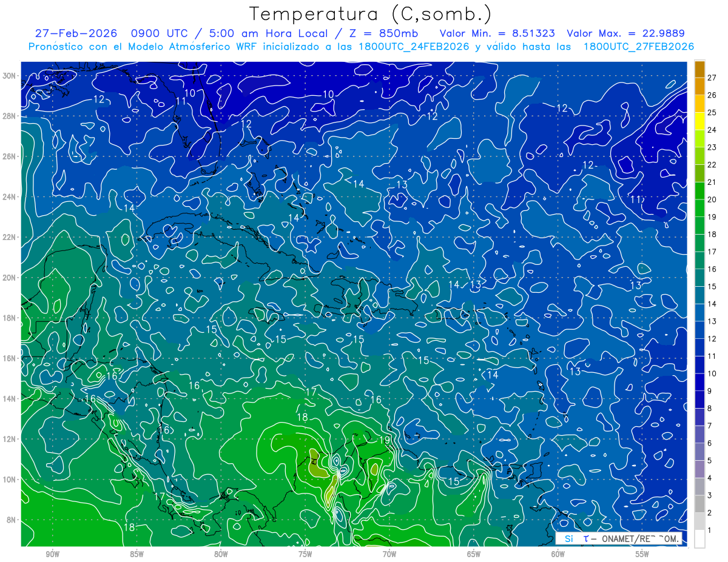
Task: Click the longitude axis label "55W"
Action: tap(642, 554)
